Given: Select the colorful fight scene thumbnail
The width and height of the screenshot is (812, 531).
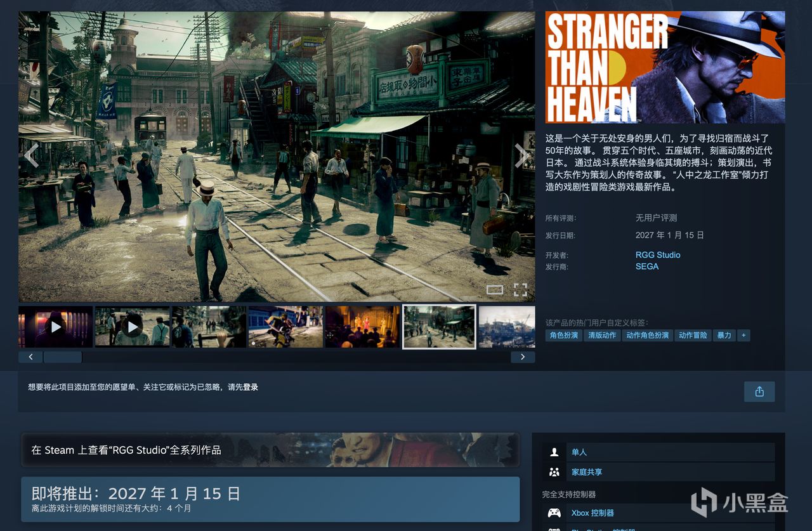Looking at the screenshot, I should click(285, 327).
